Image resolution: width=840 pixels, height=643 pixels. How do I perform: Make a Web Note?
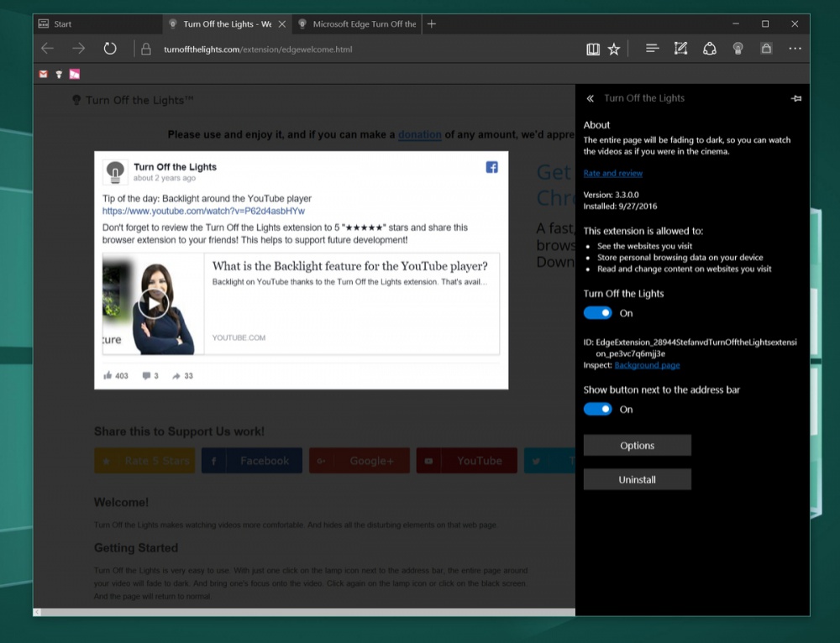pos(681,49)
